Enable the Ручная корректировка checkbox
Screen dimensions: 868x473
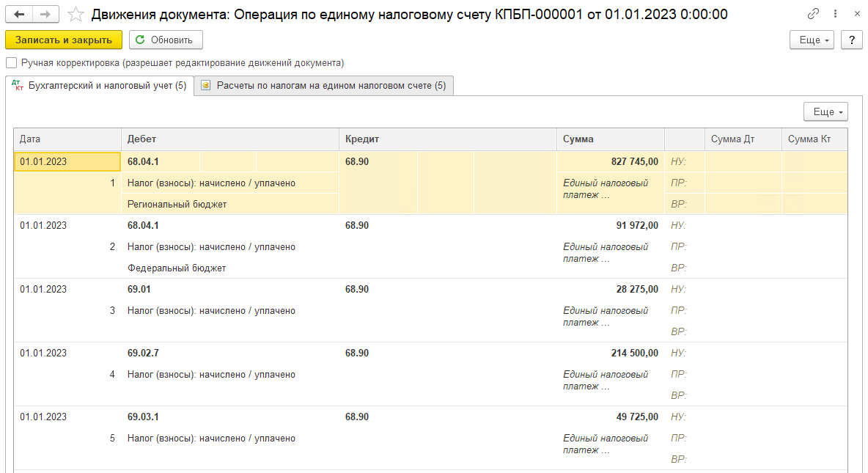11,63
